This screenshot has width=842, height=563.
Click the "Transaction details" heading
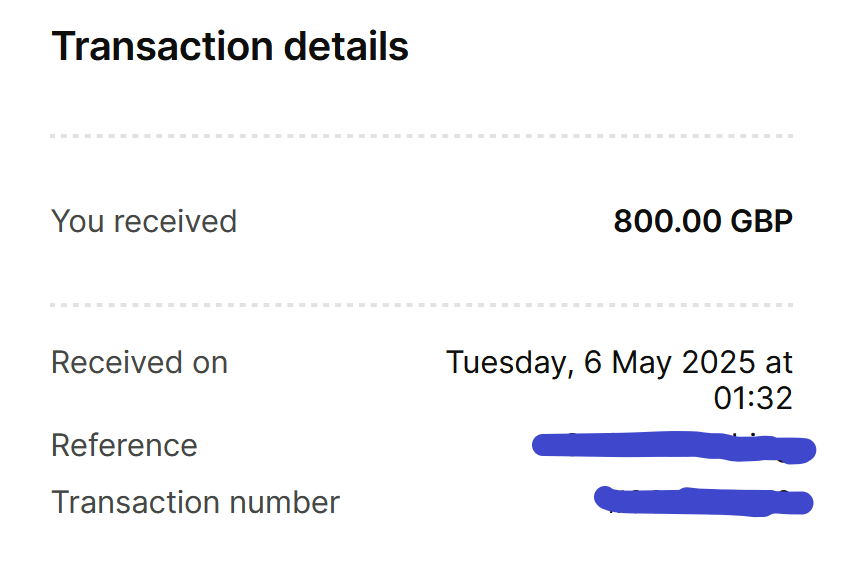pyautogui.click(x=230, y=47)
